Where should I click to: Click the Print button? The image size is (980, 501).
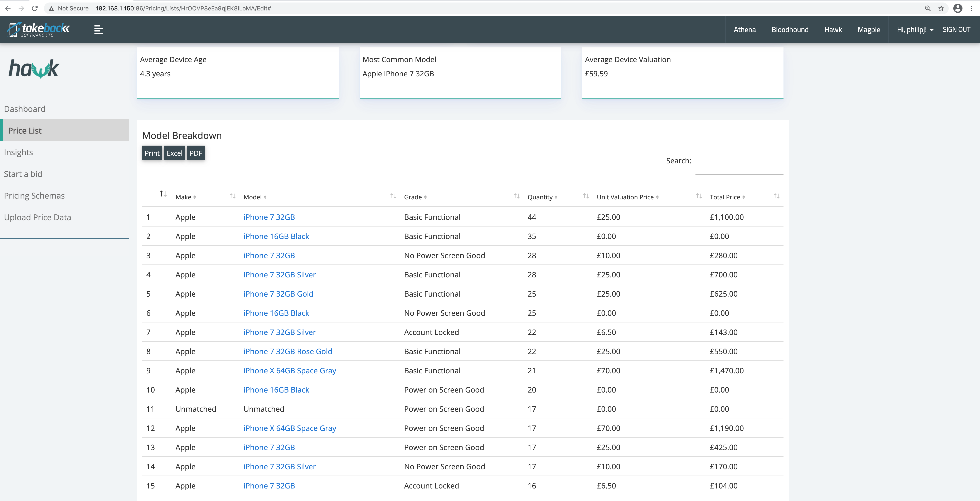click(152, 153)
